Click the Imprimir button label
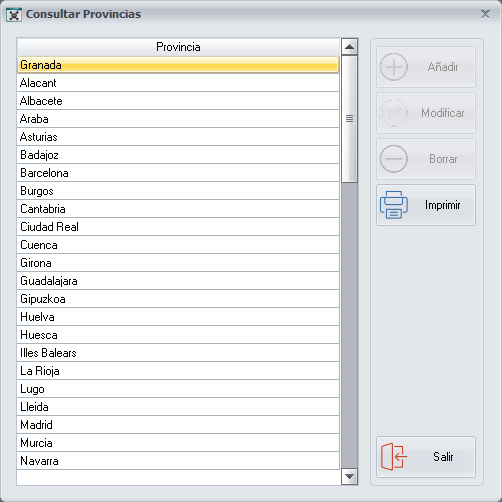This screenshot has height=502, width=502. (442, 205)
